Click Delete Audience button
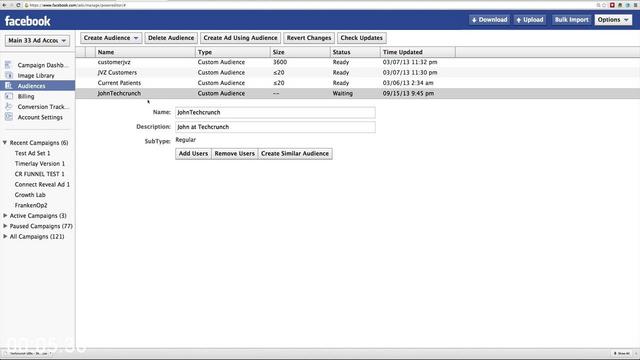 (x=171, y=38)
